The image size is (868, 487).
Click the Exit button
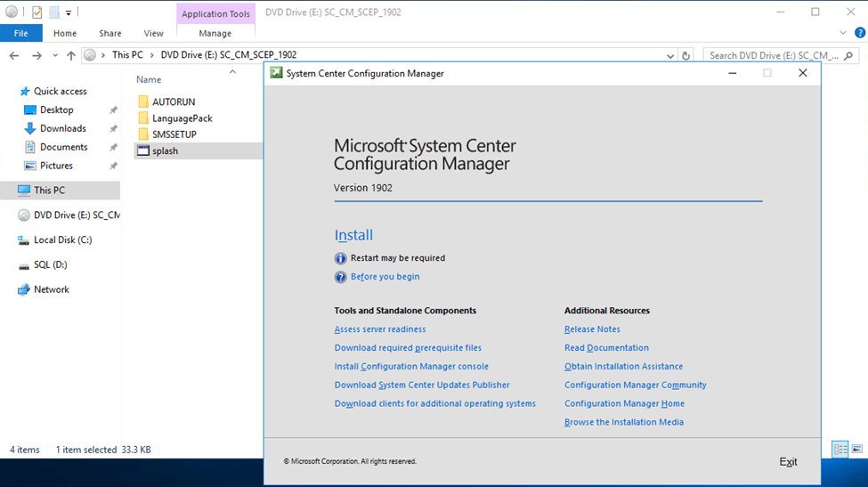pos(788,462)
